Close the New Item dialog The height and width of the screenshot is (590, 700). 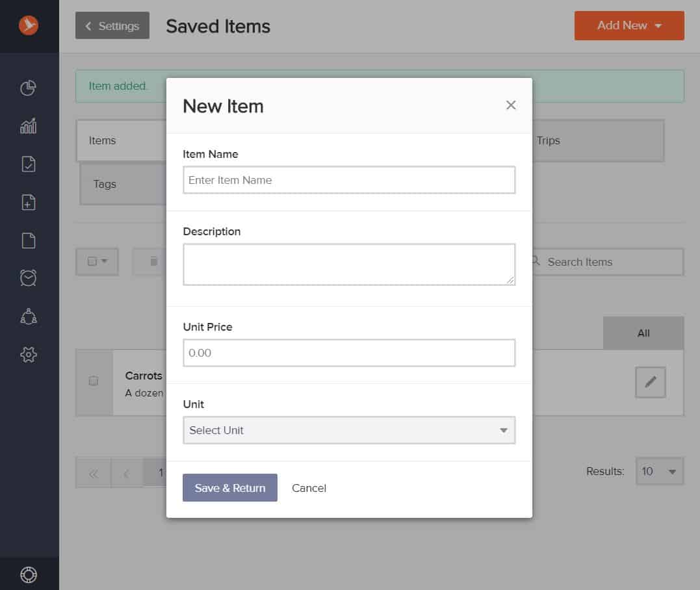(x=511, y=105)
